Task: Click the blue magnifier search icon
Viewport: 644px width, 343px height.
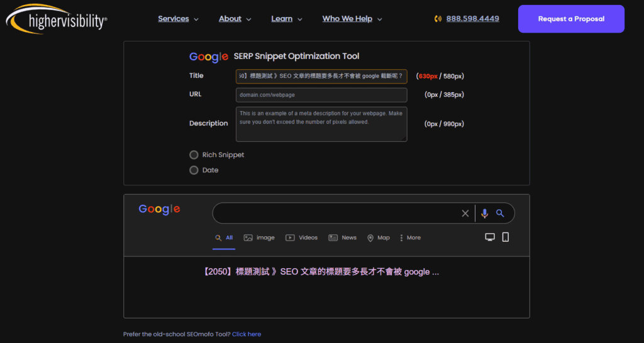Action: pos(500,213)
